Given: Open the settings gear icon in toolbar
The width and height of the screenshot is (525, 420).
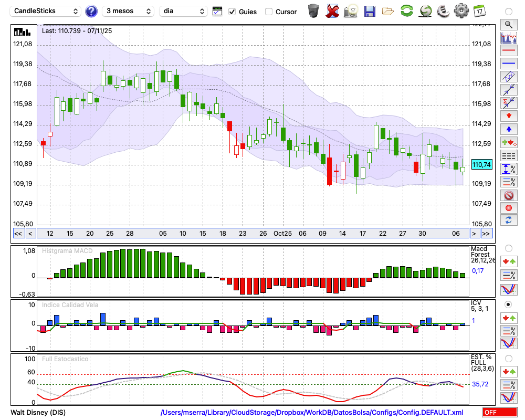Looking at the screenshot, I should (x=461, y=11).
